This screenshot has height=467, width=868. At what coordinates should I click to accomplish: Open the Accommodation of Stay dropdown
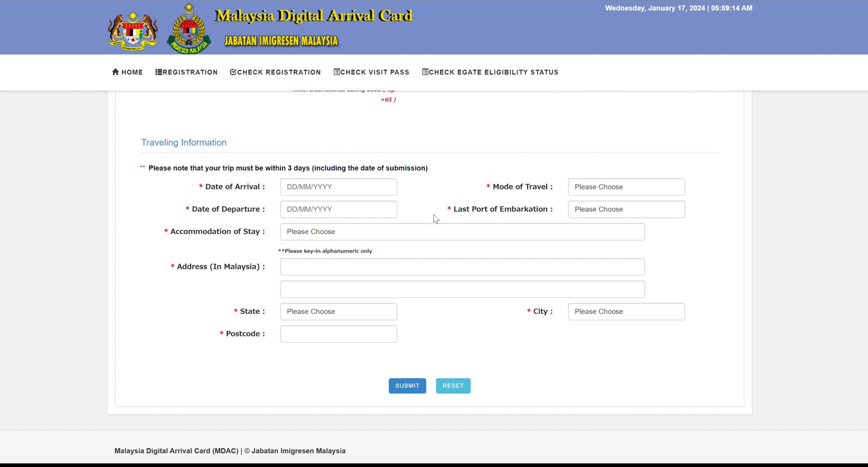click(x=462, y=232)
